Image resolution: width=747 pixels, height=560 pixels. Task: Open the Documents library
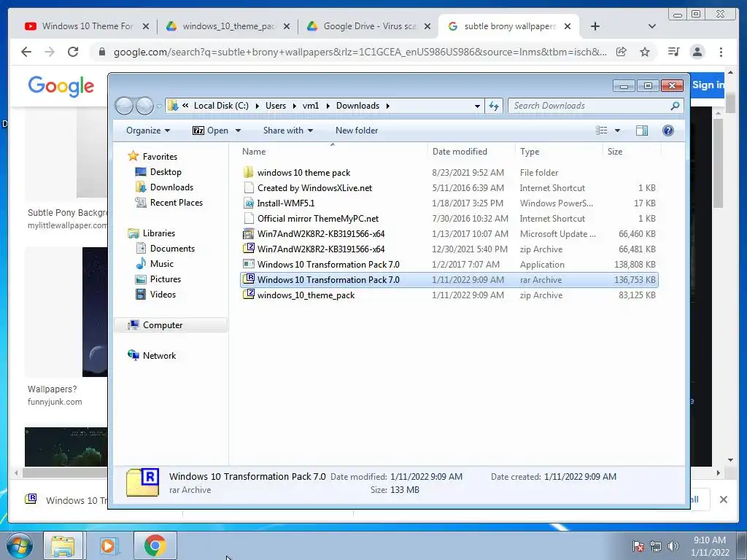[172, 249]
